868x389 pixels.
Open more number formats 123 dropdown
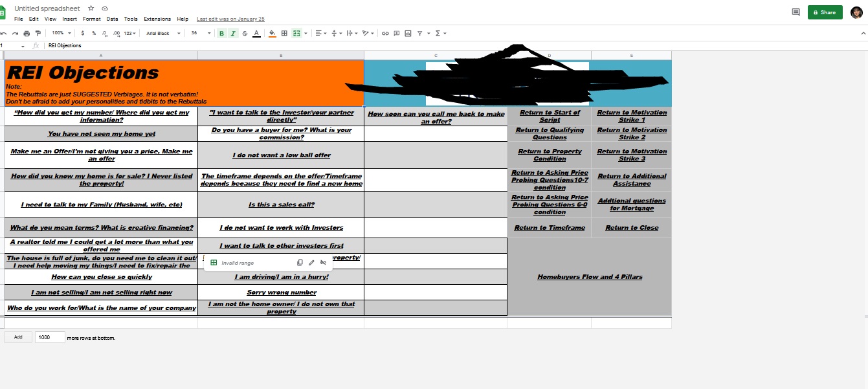pos(129,33)
